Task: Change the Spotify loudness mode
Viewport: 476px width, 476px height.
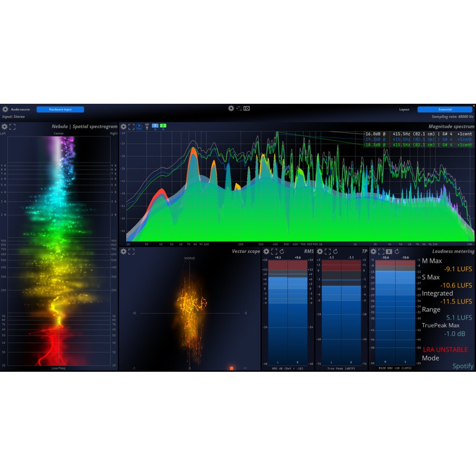Action: (463, 366)
